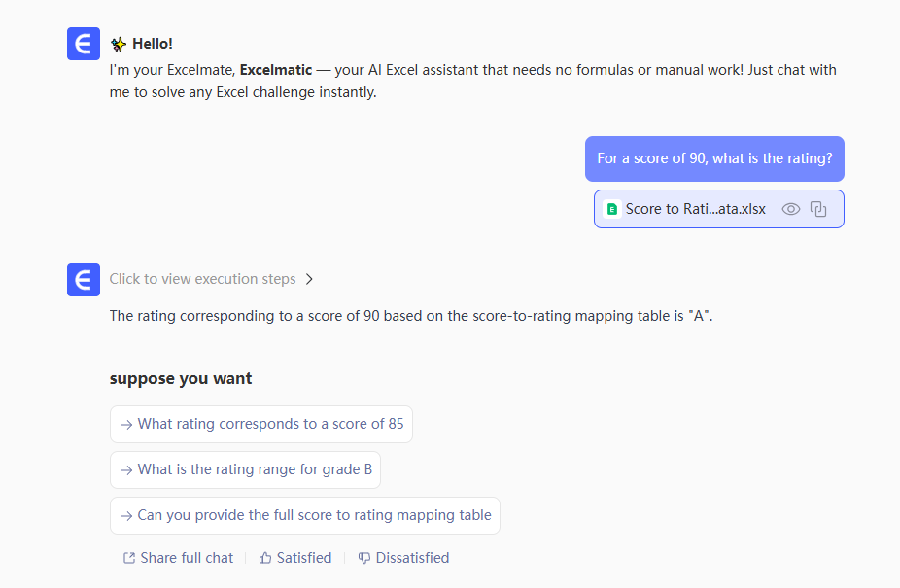900x588 pixels.
Task: Click the Share full chat arrow icon
Action: click(x=129, y=558)
